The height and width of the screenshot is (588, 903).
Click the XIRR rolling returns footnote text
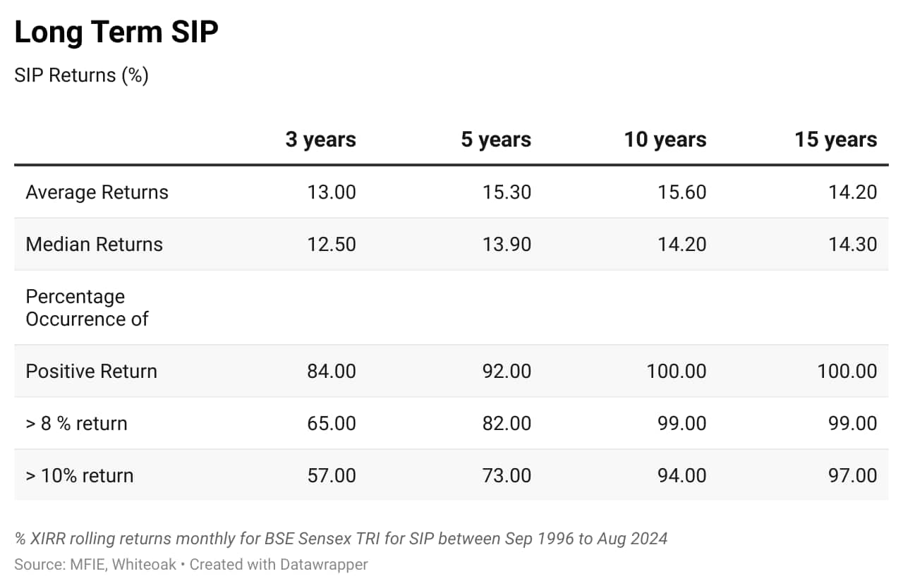(341, 539)
